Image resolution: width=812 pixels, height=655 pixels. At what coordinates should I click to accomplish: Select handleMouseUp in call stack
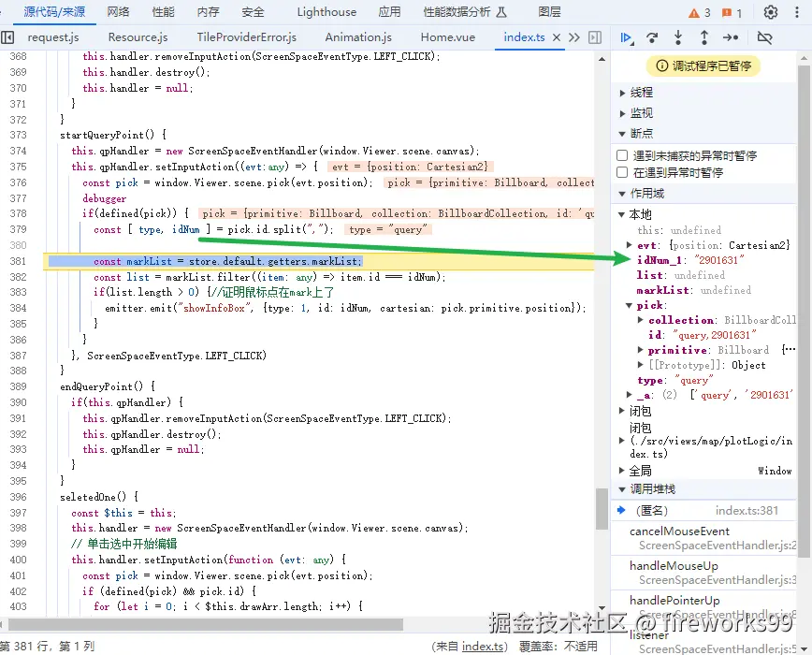[x=674, y=566]
